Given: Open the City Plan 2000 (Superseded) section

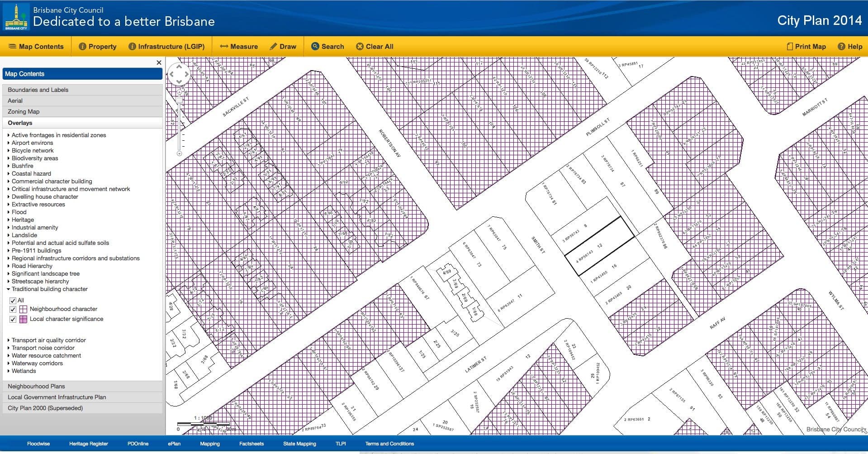Looking at the screenshot, I should point(82,408).
